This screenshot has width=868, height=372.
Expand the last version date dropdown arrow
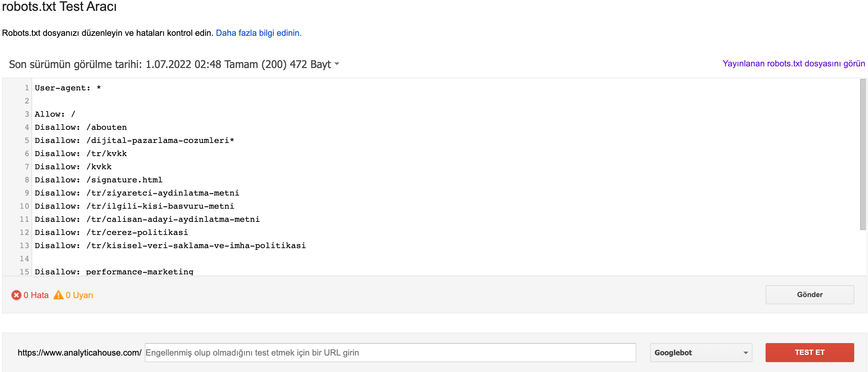coord(336,64)
